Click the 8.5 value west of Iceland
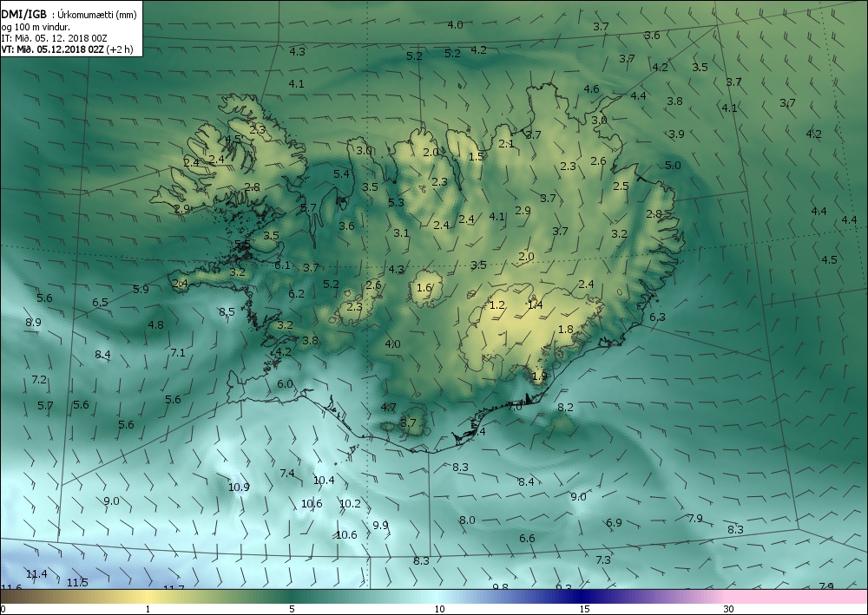The image size is (868, 615). tap(227, 312)
